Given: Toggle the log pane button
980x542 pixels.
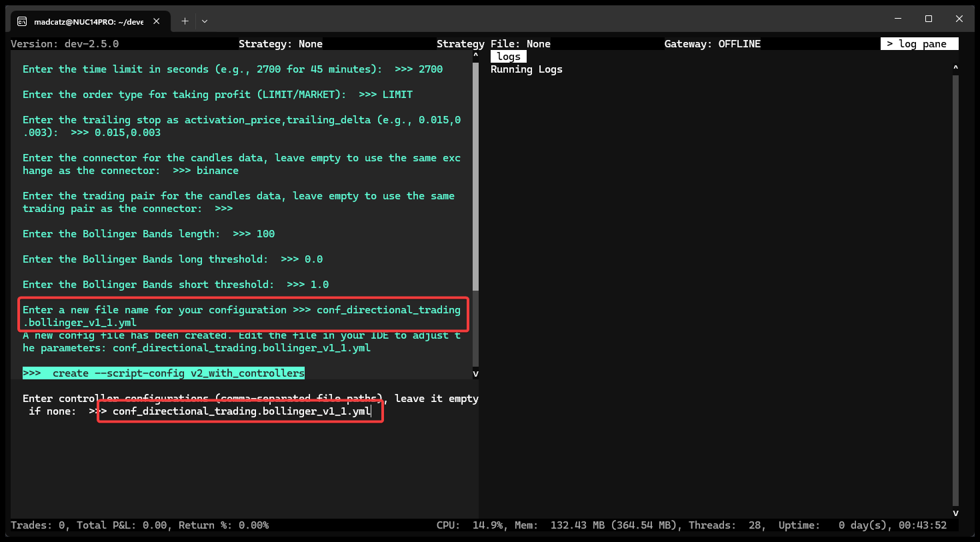Looking at the screenshot, I should coord(919,44).
